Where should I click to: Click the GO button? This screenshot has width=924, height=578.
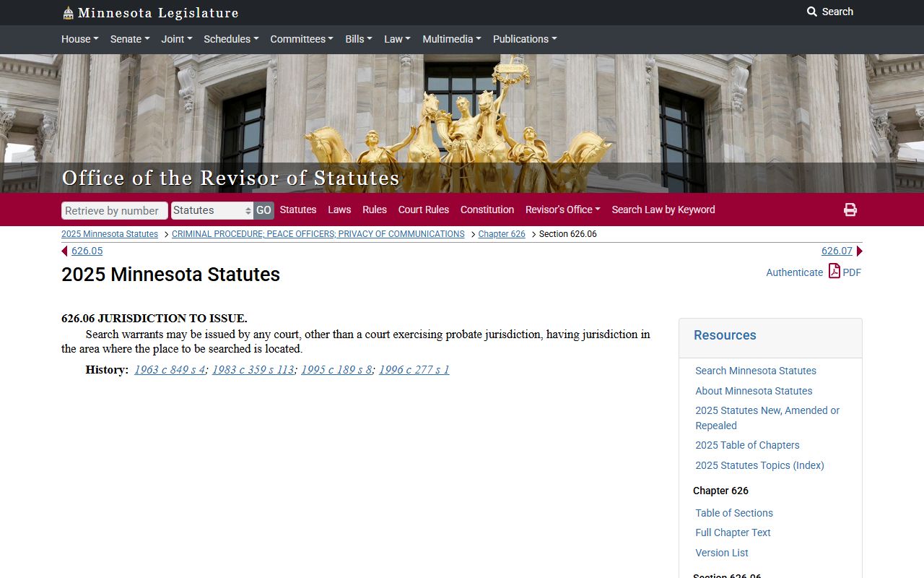click(x=263, y=210)
